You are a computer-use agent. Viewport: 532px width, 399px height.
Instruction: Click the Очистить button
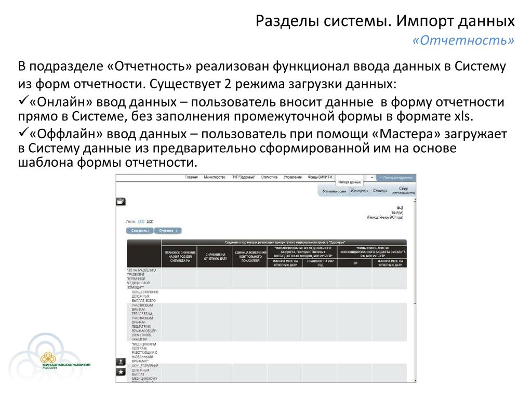(168, 231)
